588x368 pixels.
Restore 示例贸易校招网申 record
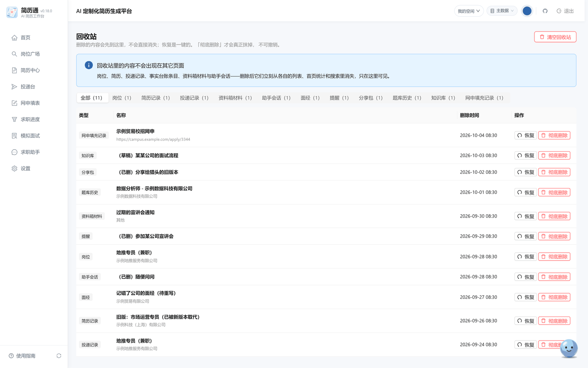526,135
